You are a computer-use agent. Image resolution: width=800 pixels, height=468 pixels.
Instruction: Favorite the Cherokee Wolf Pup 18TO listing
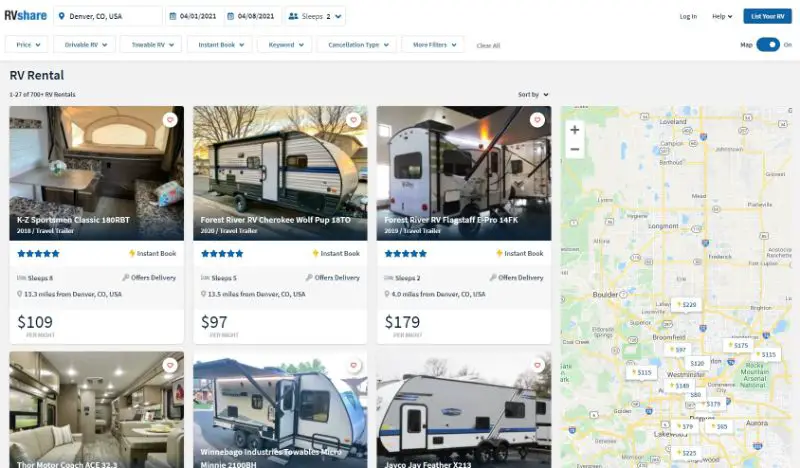point(353,120)
